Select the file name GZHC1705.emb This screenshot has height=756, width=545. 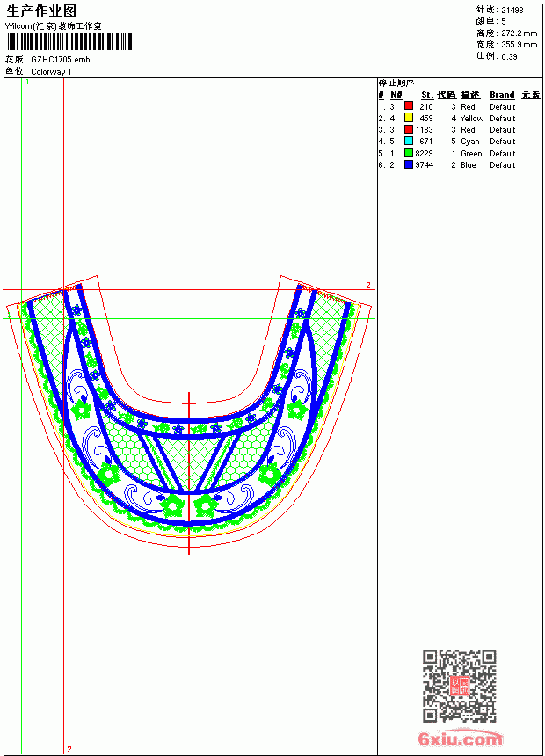(x=61, y=60)
